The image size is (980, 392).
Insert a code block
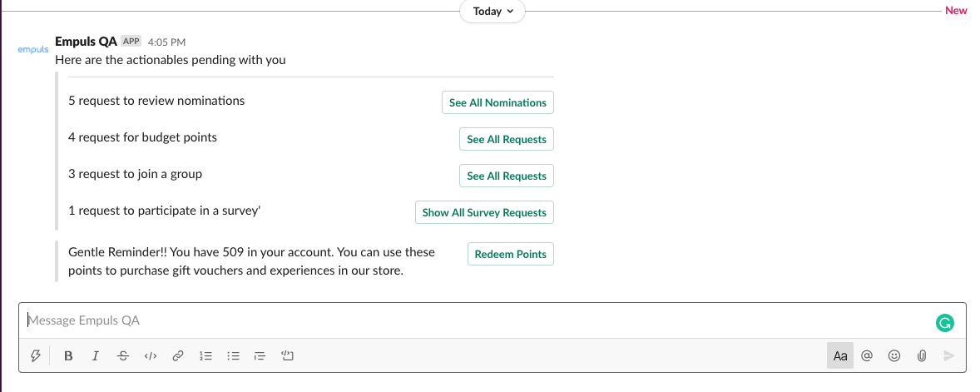[288, 355]
